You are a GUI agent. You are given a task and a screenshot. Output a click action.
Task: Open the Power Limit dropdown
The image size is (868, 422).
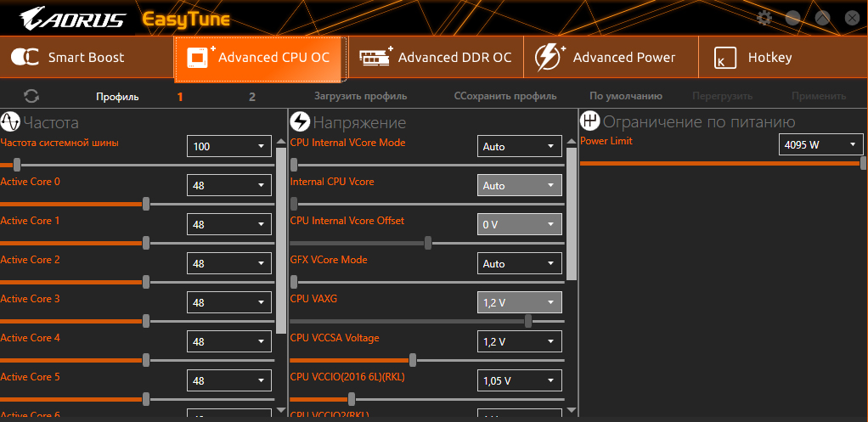821,143
